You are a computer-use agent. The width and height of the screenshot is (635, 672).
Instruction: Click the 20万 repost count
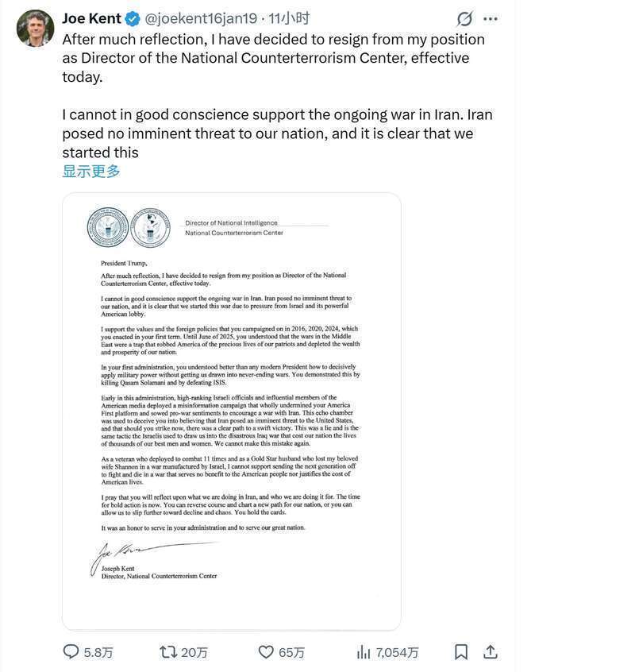point(194,652)
